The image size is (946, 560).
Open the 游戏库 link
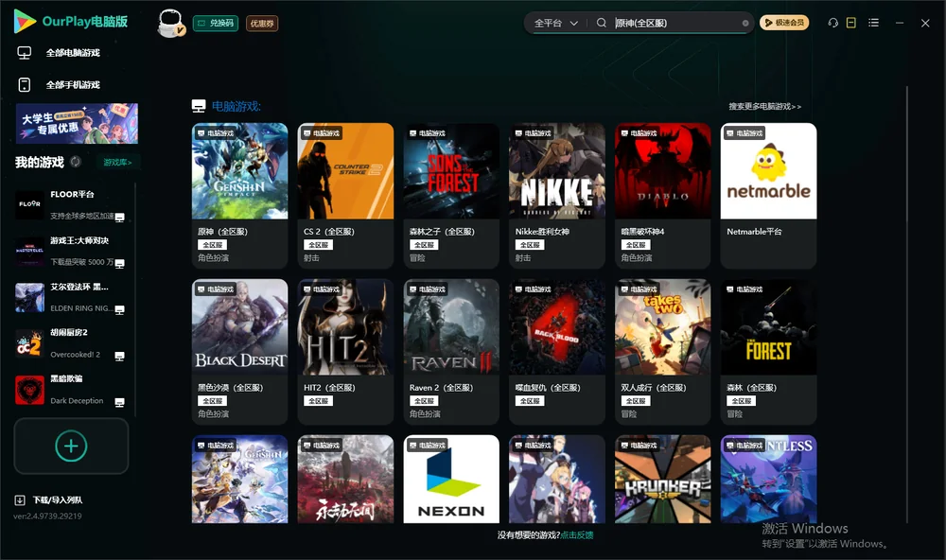(117, 163)
